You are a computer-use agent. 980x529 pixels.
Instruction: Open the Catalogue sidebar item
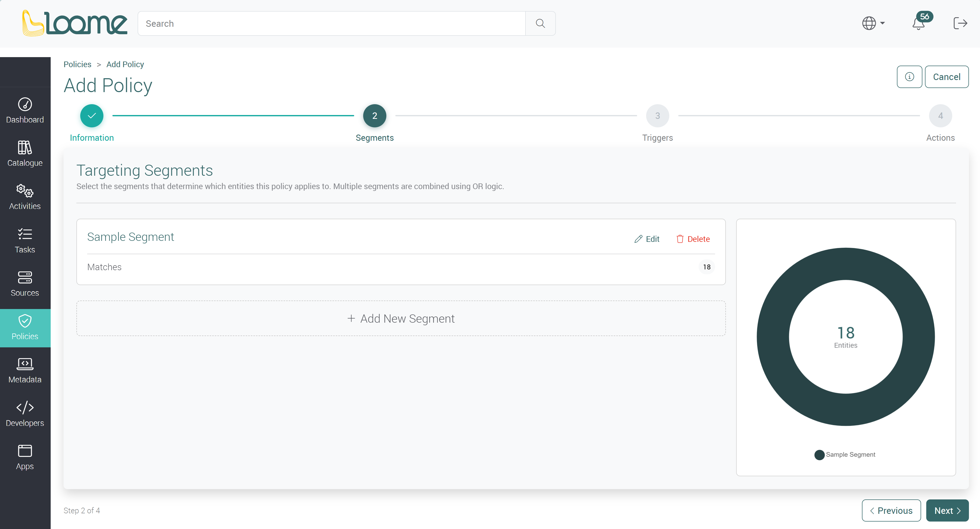coord(25,154)
